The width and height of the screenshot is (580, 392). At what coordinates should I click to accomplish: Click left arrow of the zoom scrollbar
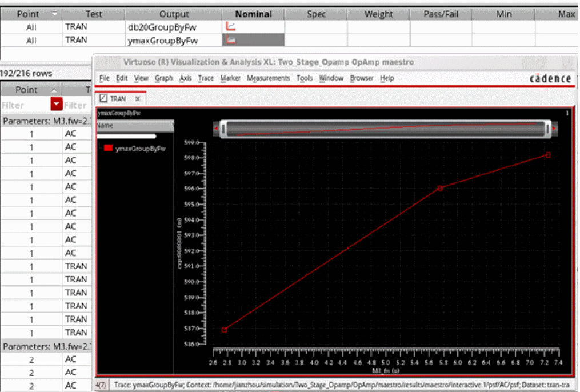[216, 129]
